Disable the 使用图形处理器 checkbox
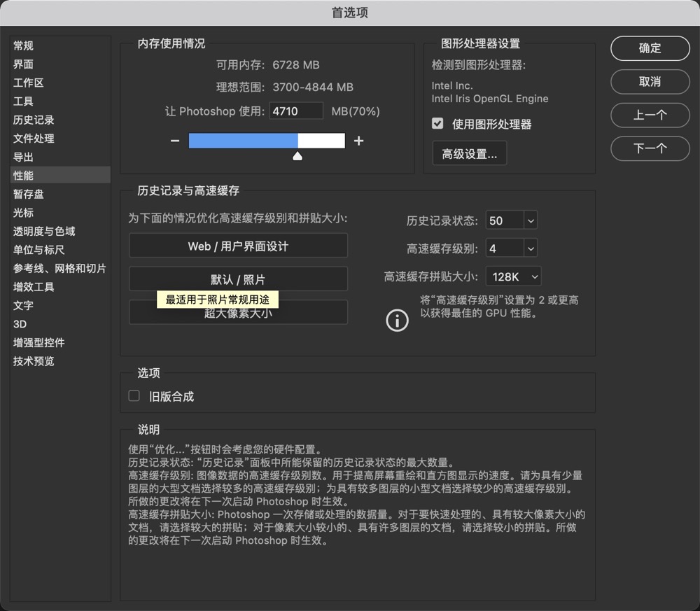The width and height of the screenshot is (700, 611). click(x=437, y=124)
